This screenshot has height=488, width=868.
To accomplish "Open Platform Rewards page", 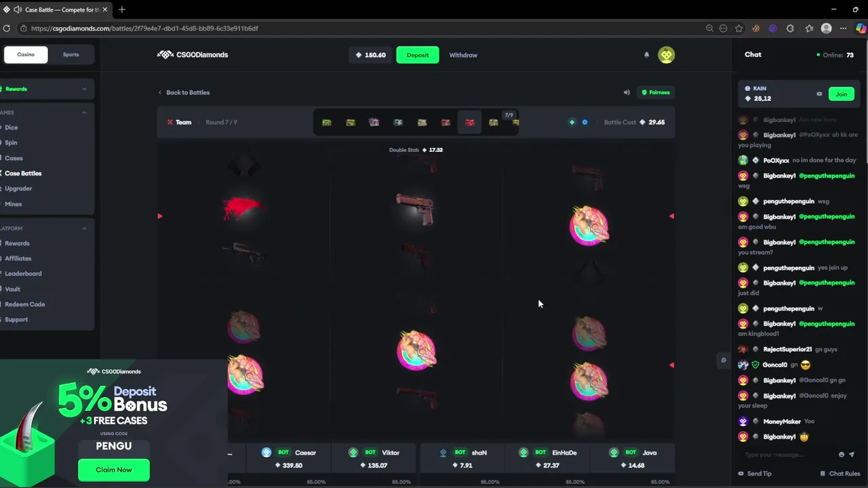I will (17, 243).
